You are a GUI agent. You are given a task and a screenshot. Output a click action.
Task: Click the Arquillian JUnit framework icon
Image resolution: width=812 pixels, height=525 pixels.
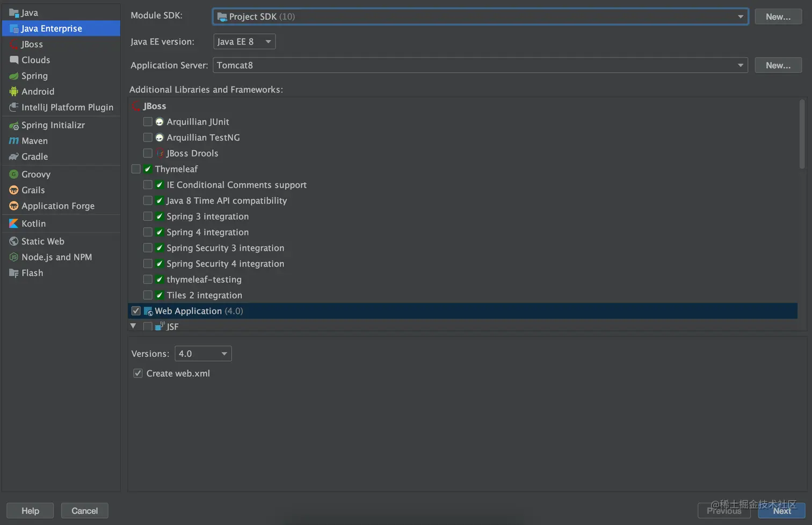pos(160,122)
